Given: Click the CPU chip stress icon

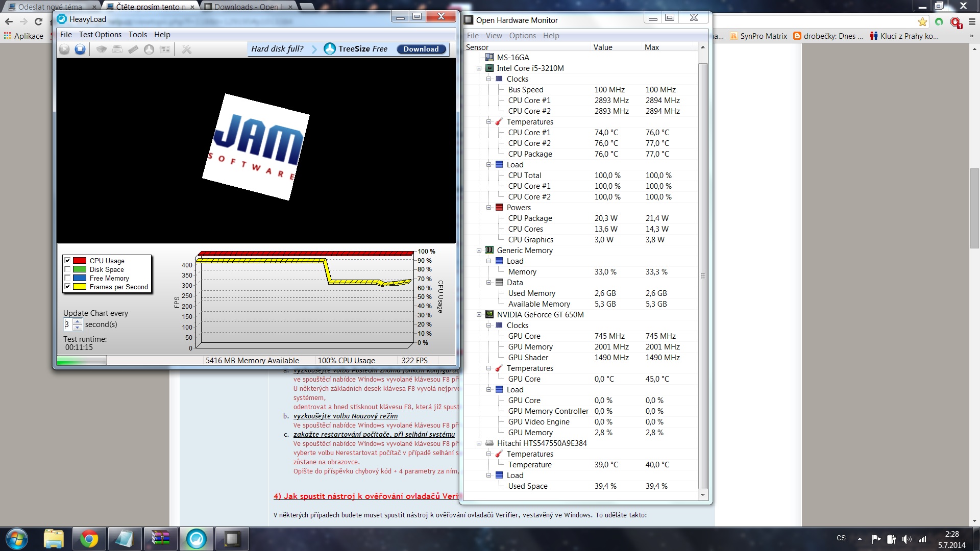Looking at the screenshot, I should point(102,49).
